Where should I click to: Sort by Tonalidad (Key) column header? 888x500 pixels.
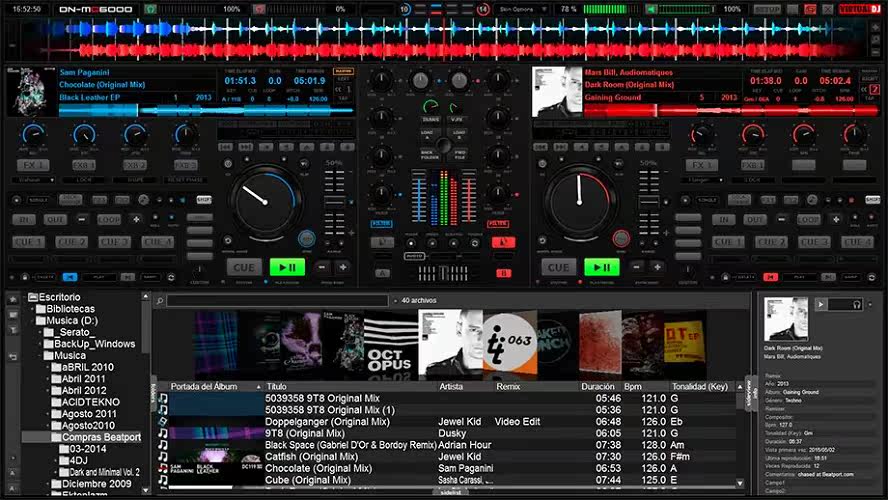click(x=699, y=387)
